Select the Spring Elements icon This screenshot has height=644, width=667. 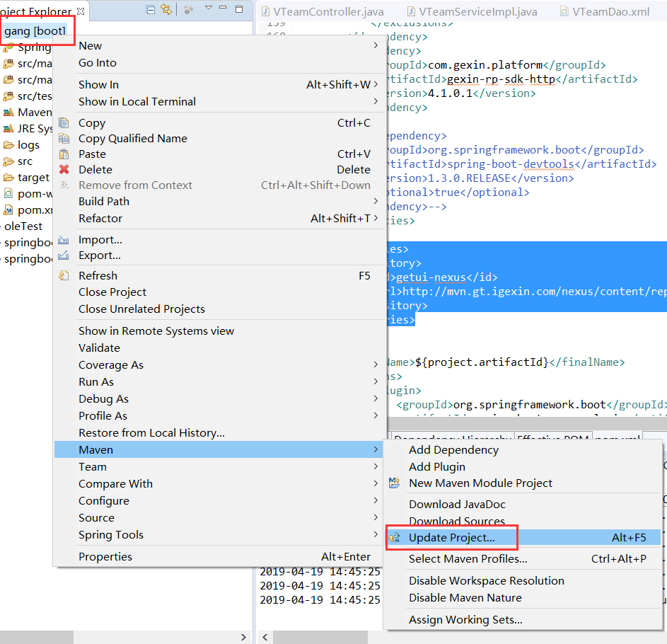coord(8,49)
